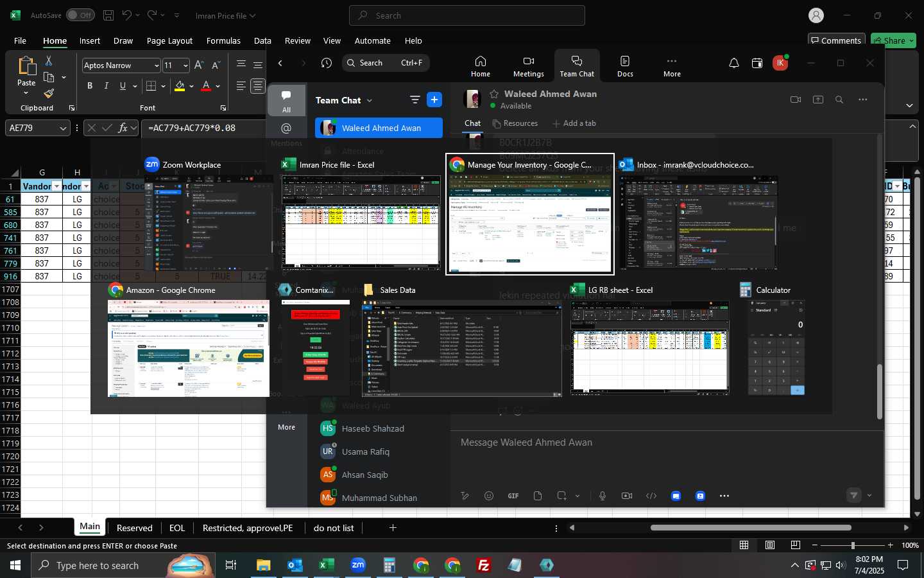
Task: Click the Cut scissors icon in Clipboard
Action: click(x=49, y=60)
